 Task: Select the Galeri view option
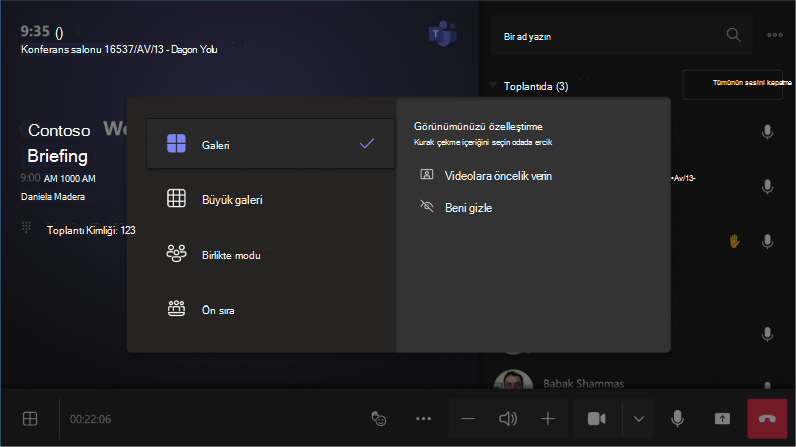tap(270, 144)
